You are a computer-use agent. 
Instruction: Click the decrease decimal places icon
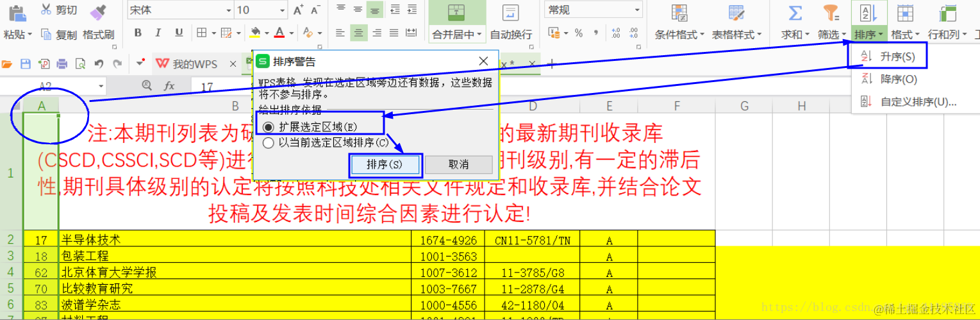tap(633, 33)
